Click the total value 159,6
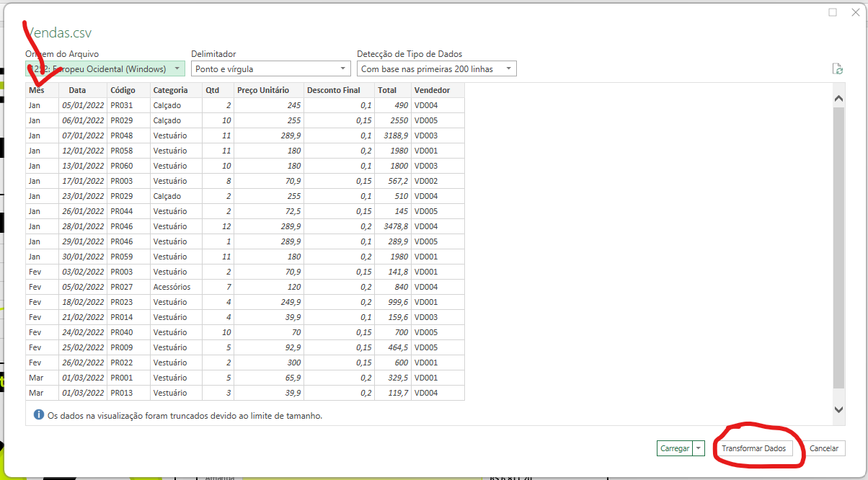 (x=393, y=317)
